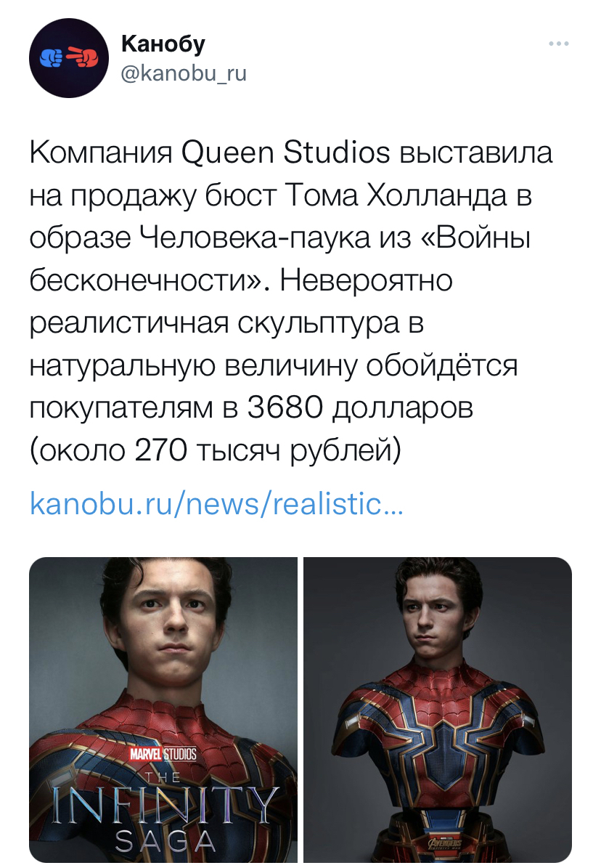Open the right full bust image

click(438, 710)
